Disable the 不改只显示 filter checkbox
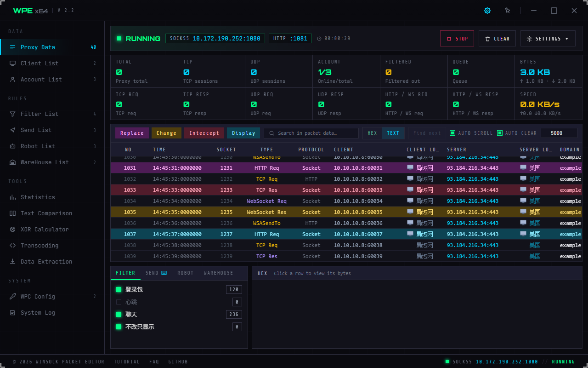The image size is (588, 368). [x=119, y=327]
